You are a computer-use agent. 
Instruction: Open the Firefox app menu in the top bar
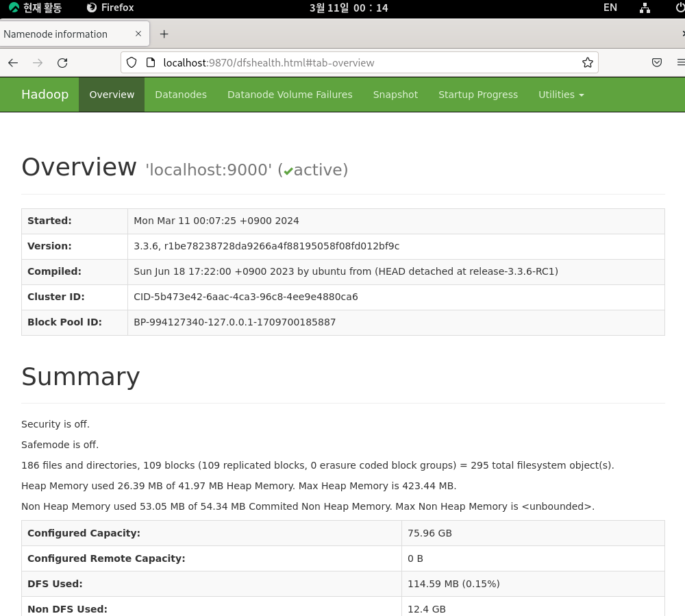coord(110,8)
